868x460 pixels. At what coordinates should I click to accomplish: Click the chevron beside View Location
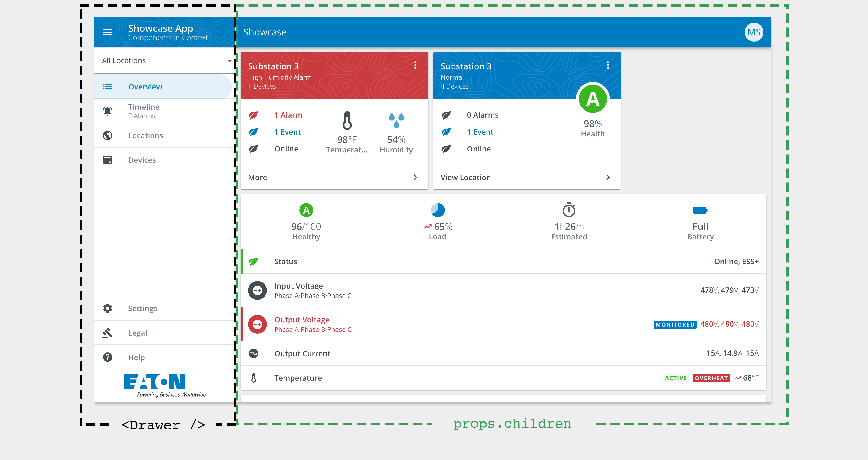pyautogui.click(x=608, y=178)
